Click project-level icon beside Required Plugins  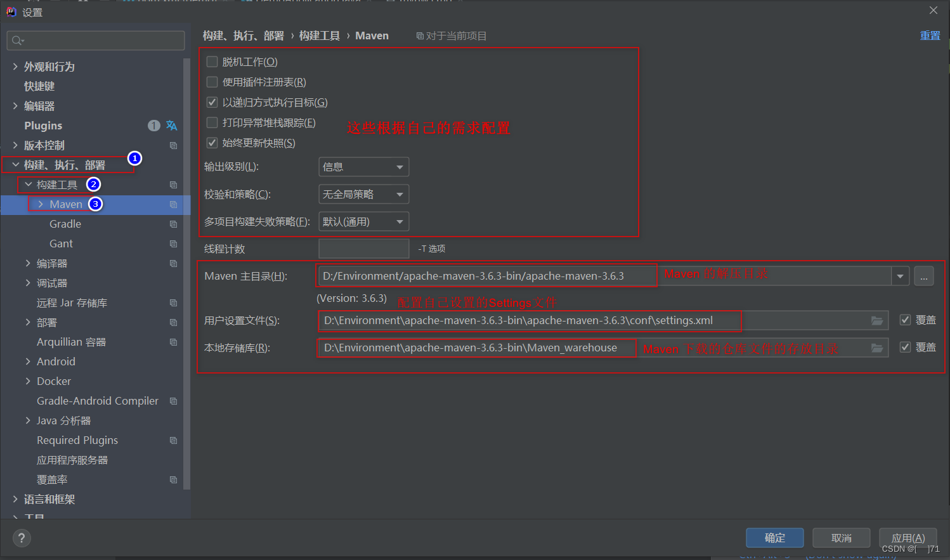coord(173,440)
